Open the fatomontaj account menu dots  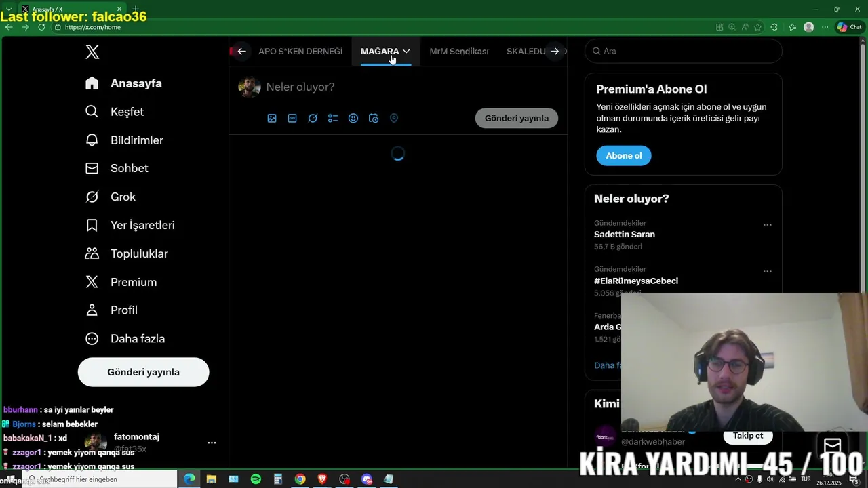[x=212, y=443]
